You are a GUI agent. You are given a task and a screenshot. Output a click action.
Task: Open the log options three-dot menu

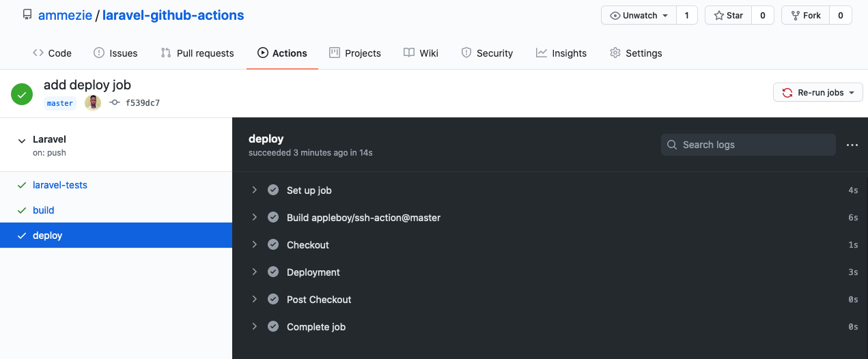[852, 145]
